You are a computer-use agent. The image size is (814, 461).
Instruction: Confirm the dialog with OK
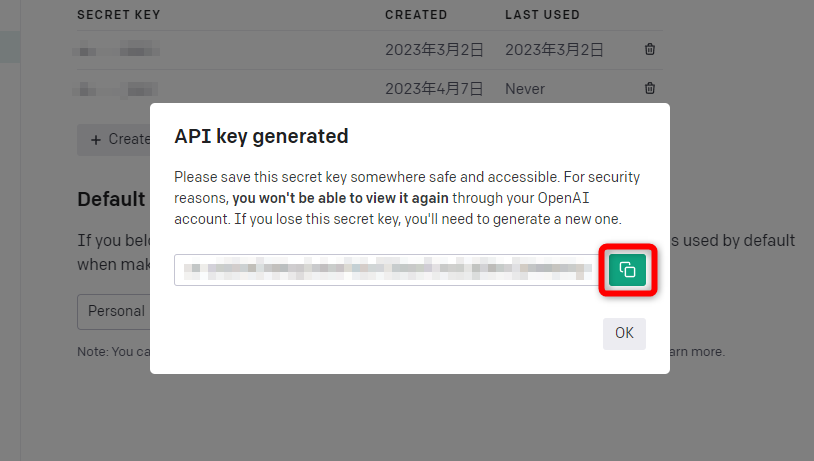(624, 333)
